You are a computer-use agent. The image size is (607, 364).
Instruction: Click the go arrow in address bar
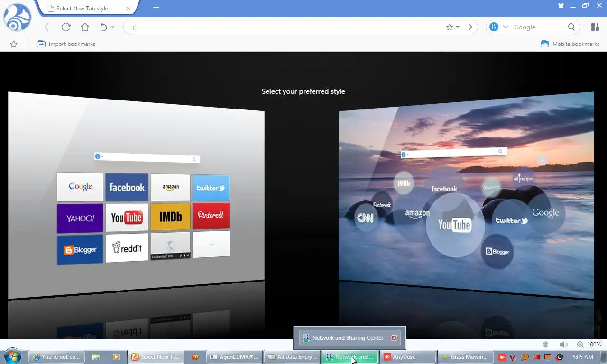[x=469, y=27]
